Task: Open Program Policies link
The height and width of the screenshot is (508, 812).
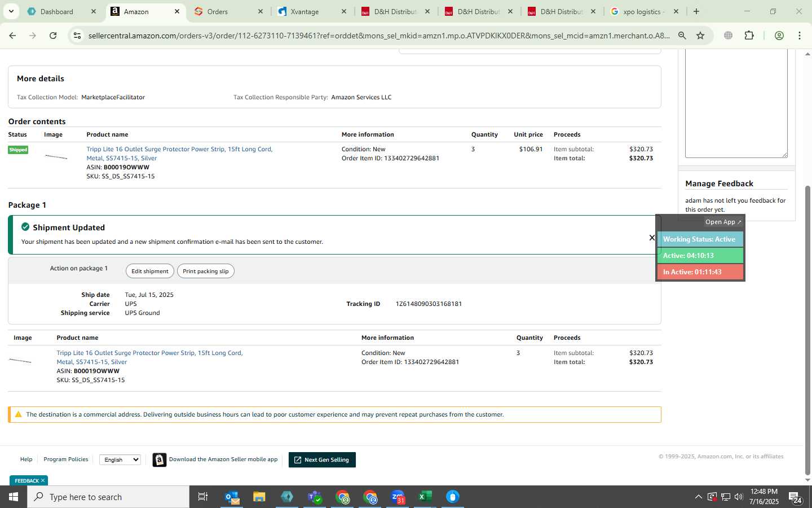Action: tap(66, 459)
